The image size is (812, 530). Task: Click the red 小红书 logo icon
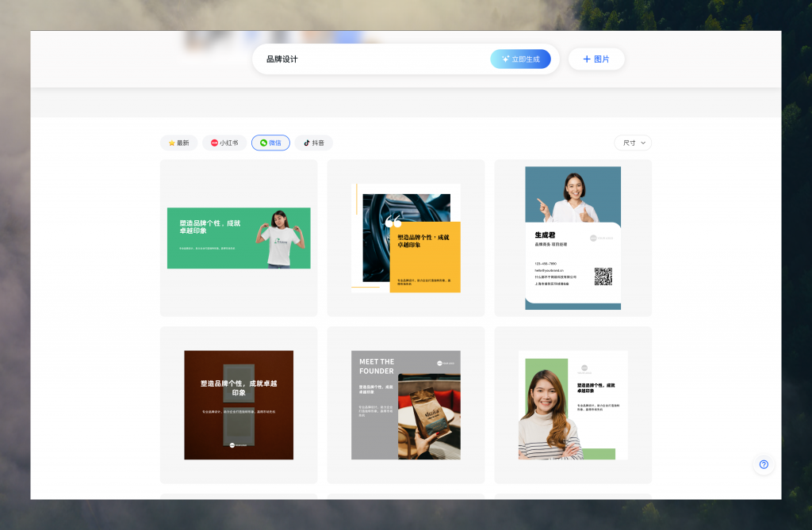tap(214, 143)
